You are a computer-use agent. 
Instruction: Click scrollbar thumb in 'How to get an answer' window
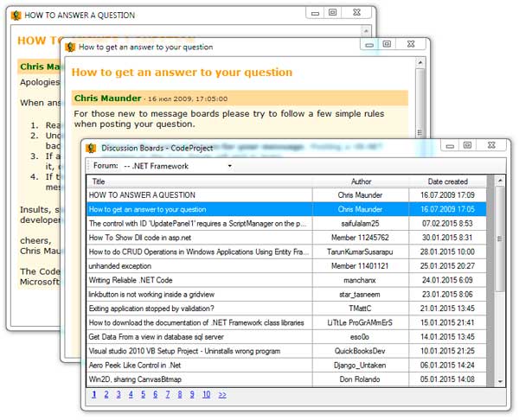pos(420,103)
